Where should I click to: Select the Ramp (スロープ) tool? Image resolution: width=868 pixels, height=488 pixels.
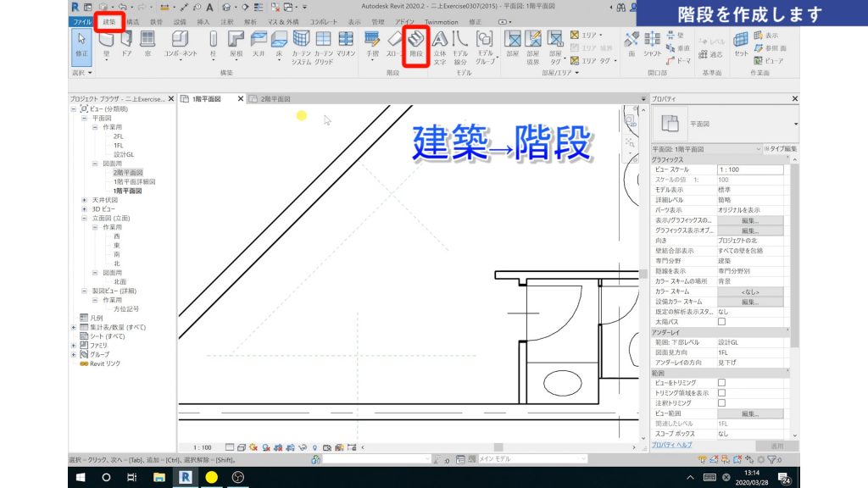pyautogui.click(x=395, y=40)
